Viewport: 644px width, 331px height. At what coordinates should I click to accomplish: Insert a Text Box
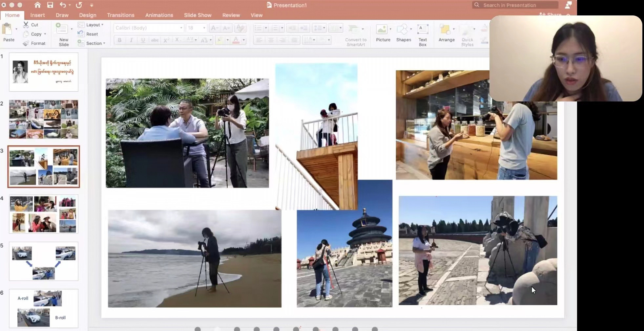pos(423,35)
